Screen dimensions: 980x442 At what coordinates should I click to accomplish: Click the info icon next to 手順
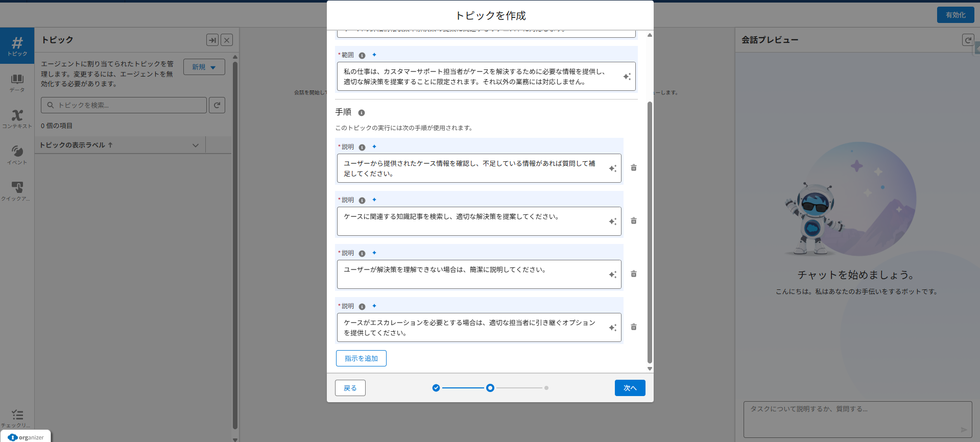pyautogui.click(x=362, y=113)
